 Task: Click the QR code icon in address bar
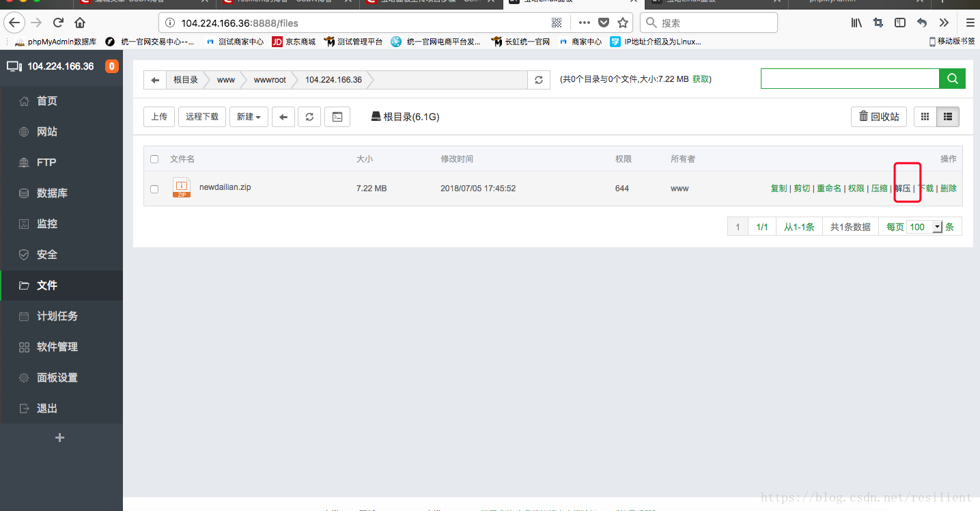[557, 23]
